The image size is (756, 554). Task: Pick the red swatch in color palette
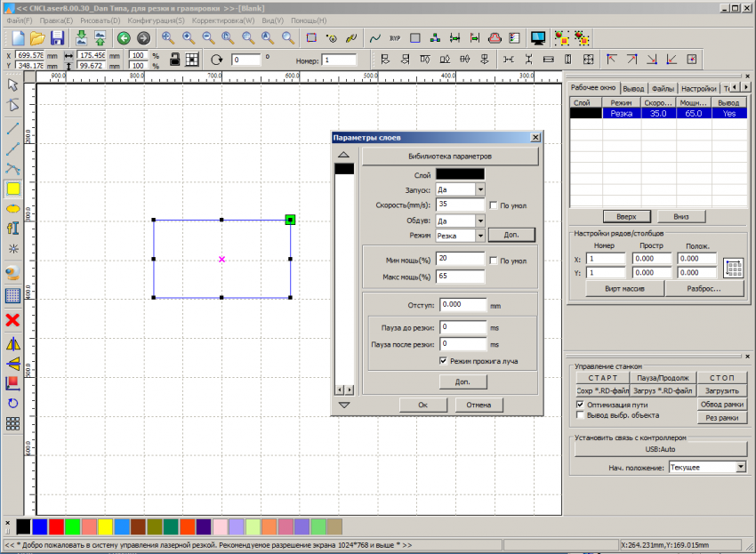tap(56, 526)
